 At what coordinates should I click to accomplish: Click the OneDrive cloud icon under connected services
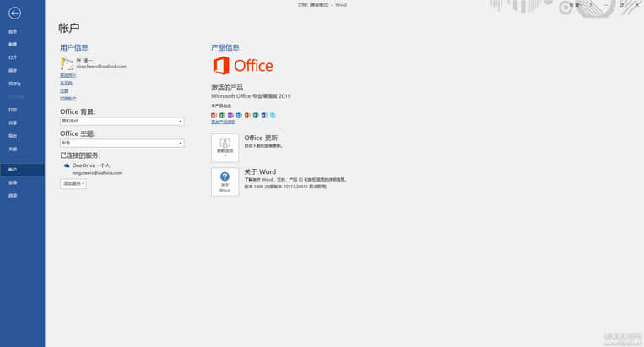point(67,165)
